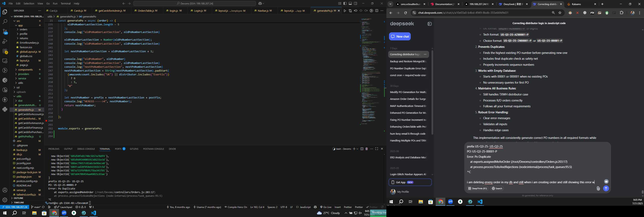644x217 pixels.
Task: Click the DeepSeek chat history scrollbar
Action: pos(432,92)
